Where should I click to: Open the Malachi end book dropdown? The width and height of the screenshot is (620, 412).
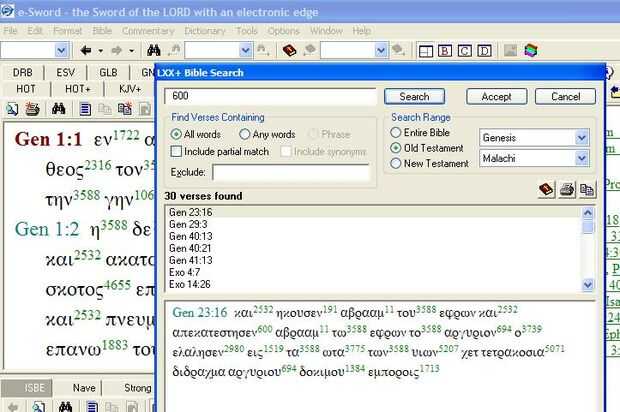point(581,158)
